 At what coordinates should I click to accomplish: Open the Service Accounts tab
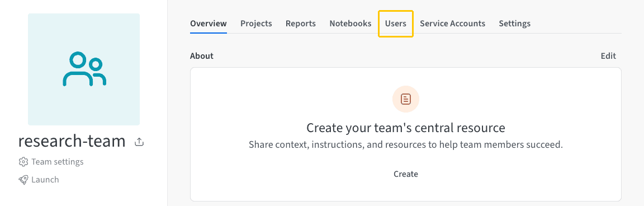point(453,24)
